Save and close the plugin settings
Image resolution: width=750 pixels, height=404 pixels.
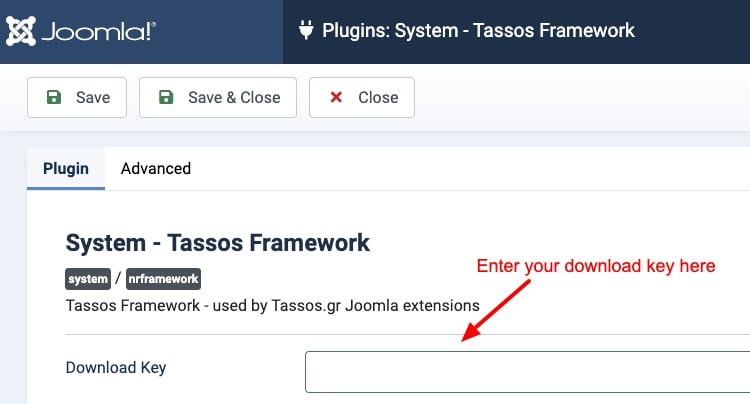218,98
